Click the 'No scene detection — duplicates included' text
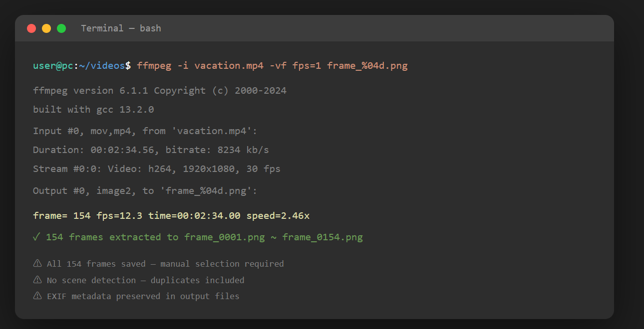This screenshot has width=644, height=329. click(x=145, y=280)
